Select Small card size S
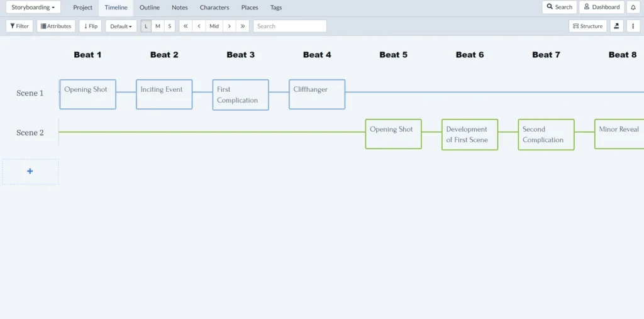Viewport: 644px width, 319px height. point(170,26)
